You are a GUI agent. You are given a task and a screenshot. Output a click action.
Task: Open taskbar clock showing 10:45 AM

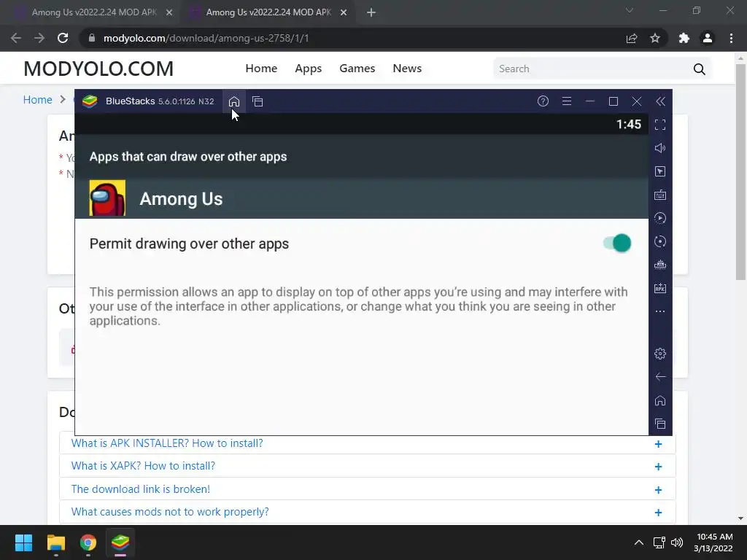click(713, 542)
